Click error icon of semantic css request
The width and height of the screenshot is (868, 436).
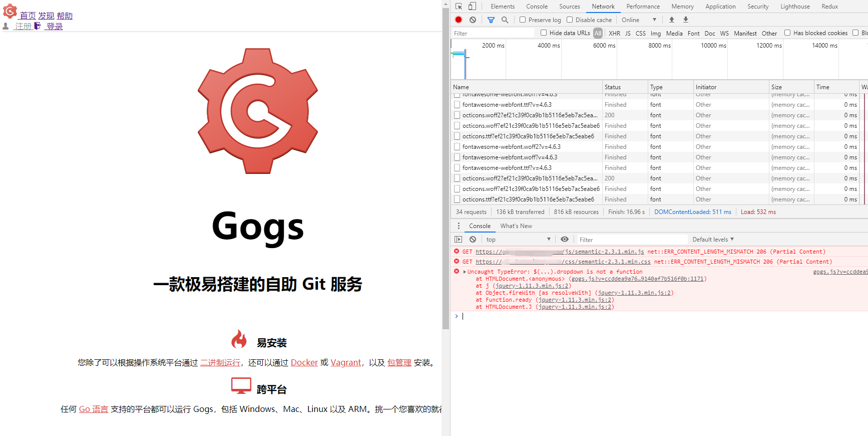coord(457,262)
